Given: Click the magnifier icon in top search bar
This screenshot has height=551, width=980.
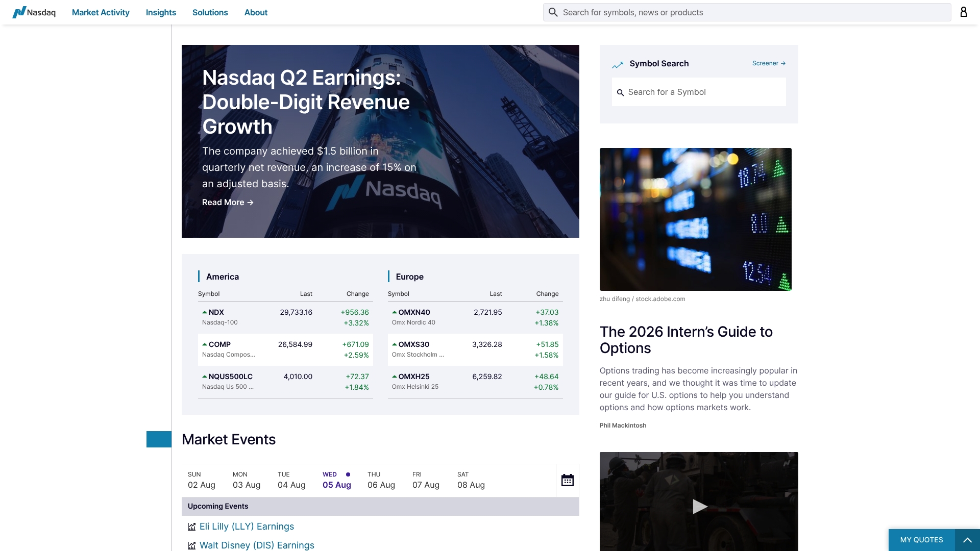Looking at the screenshot, I should click(553, 12).
